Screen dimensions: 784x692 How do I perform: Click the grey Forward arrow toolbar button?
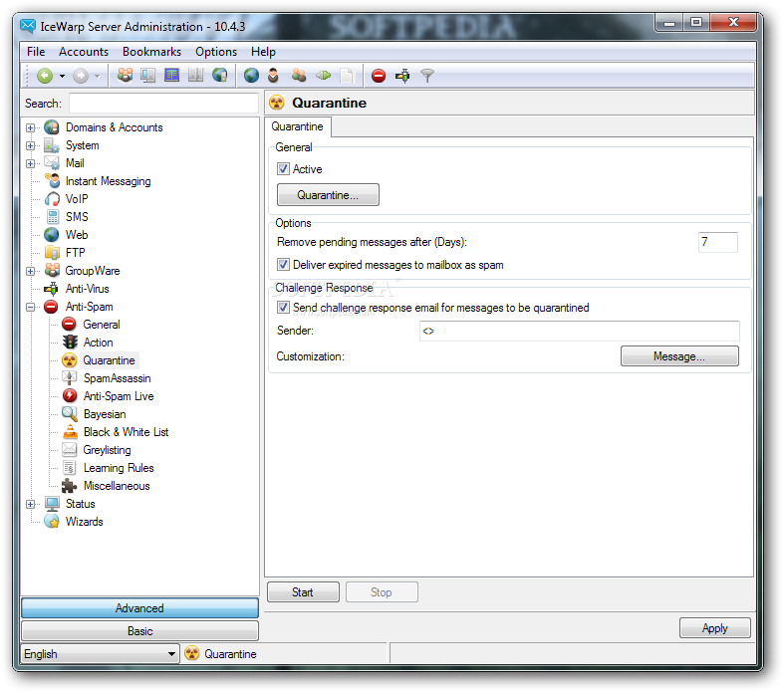point(81,76)
